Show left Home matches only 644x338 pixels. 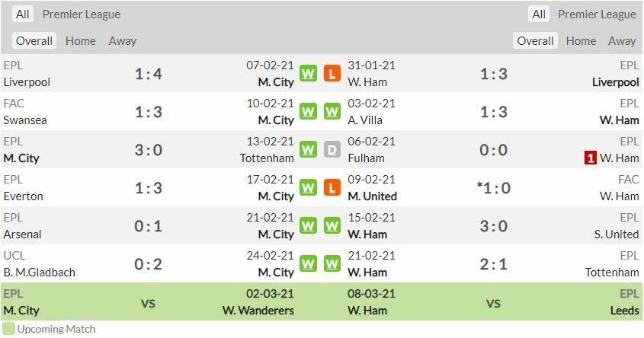[81, 41]
